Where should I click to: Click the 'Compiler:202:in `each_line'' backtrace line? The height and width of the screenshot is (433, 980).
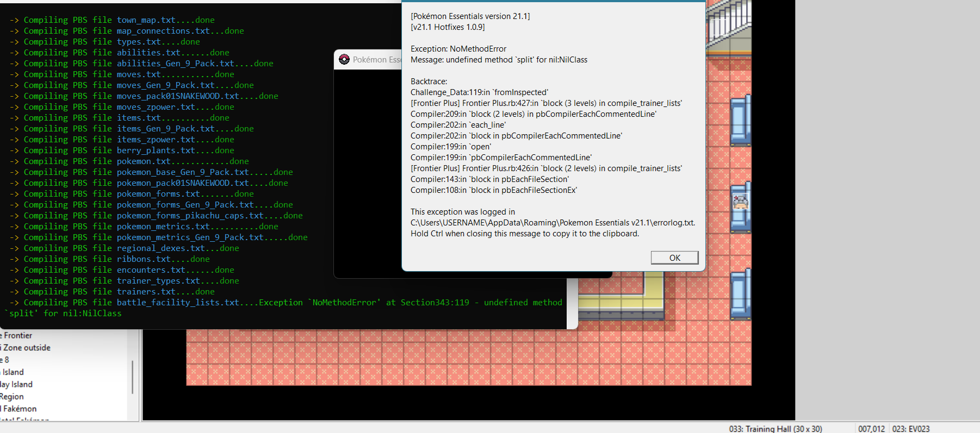(x=458, y=125)
